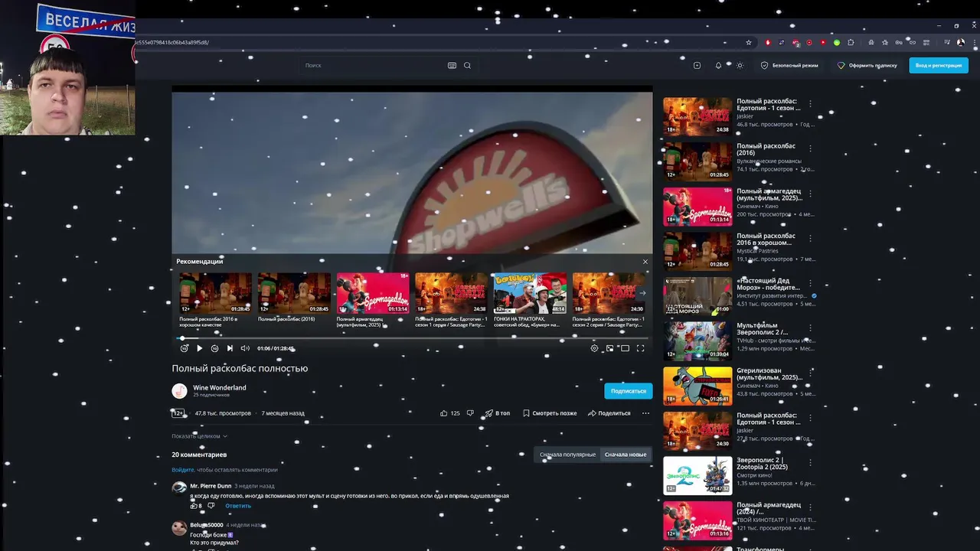
Task: Close the Рекомендации overlay
Action: [645, 262]
